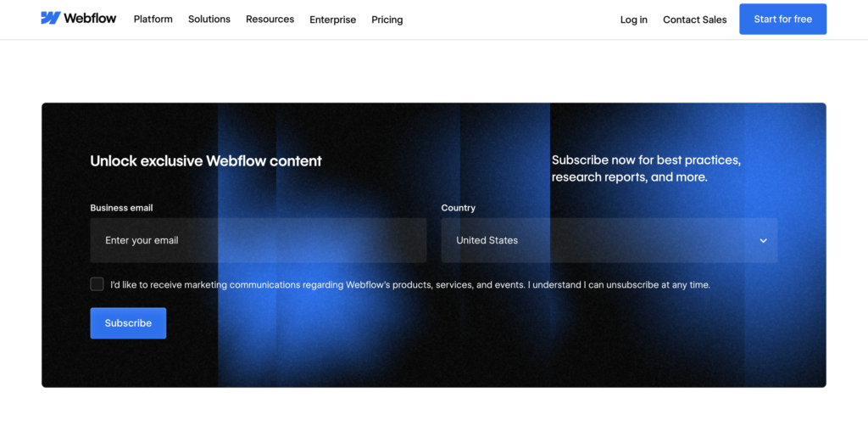The width and height of the screenshot is (868, 426).
Task: Click the Log in link
Action: (633, 20)
